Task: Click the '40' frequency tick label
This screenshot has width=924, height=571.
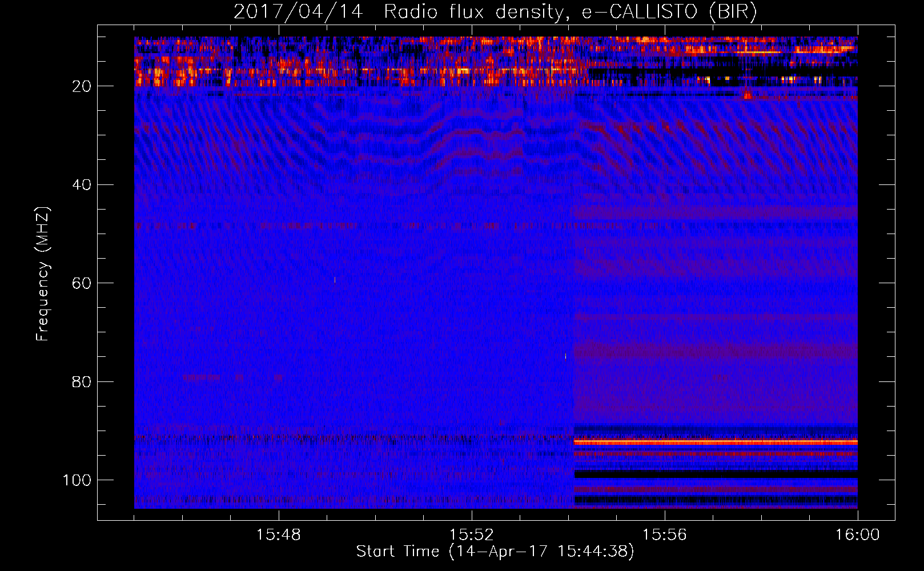Action: coord(82,185)
